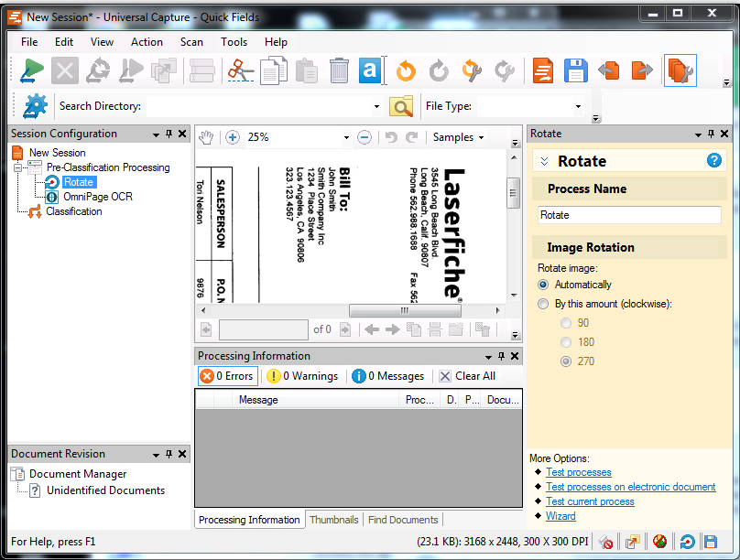Screen dimensions: 740x560
Task: Switch to the Thumbnails tab
Action: [334, 520]
